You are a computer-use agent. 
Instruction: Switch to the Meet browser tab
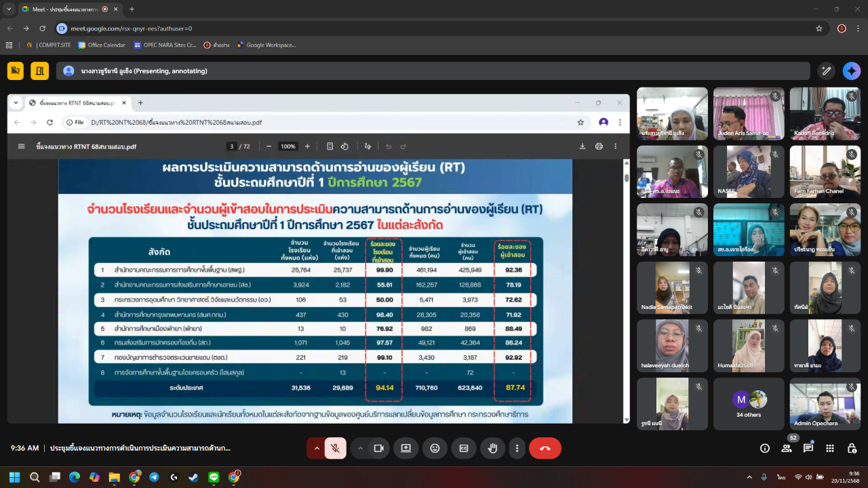(64, 9)
